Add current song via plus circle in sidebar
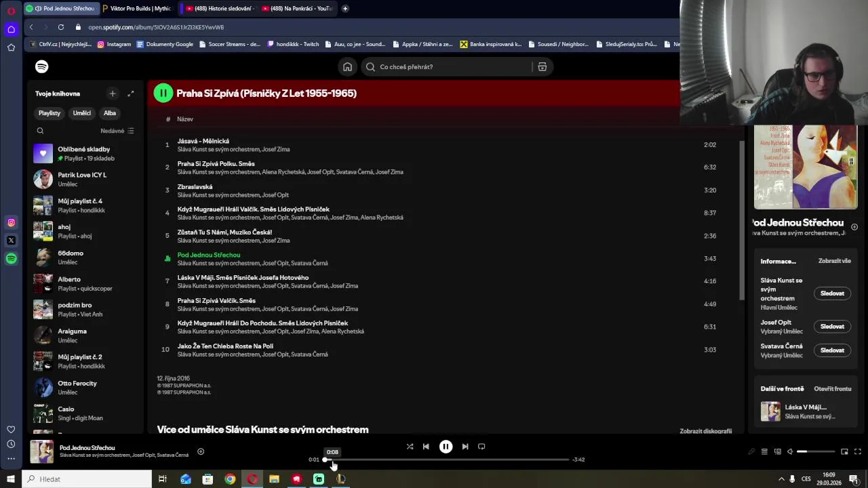This screenshot has height=488, width=868. coord(854,227)
